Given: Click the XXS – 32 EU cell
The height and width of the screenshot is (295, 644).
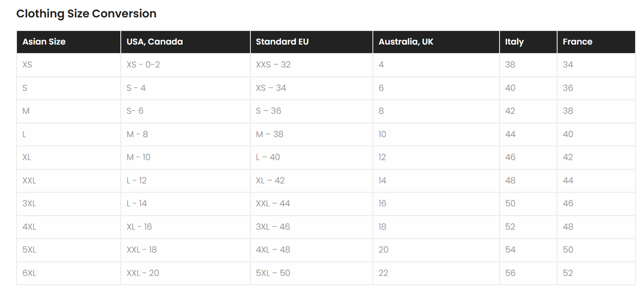Looking at the screenshot, I should pos(273,65).
